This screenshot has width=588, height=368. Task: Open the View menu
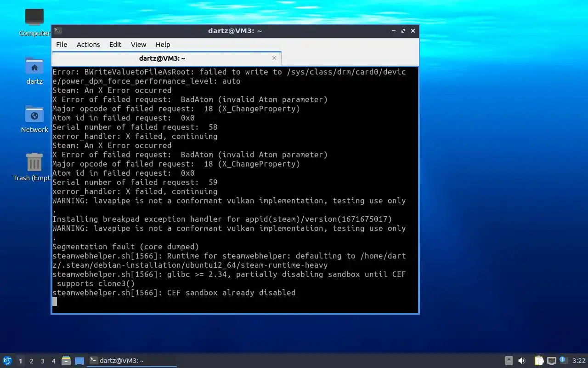[138, 45]
